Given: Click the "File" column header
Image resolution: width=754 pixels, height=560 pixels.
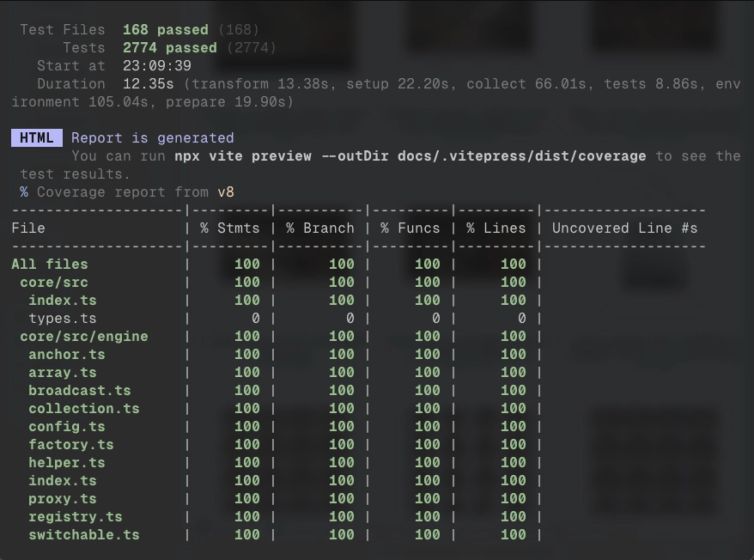Looking at the screenshot, I should point(28,228).
